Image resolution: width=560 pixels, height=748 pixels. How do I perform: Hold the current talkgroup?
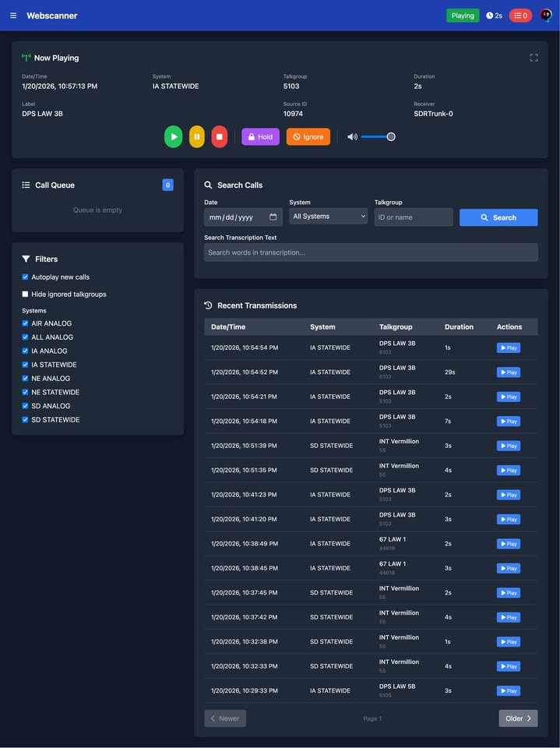pyautogui.click(x=260, y=137)
